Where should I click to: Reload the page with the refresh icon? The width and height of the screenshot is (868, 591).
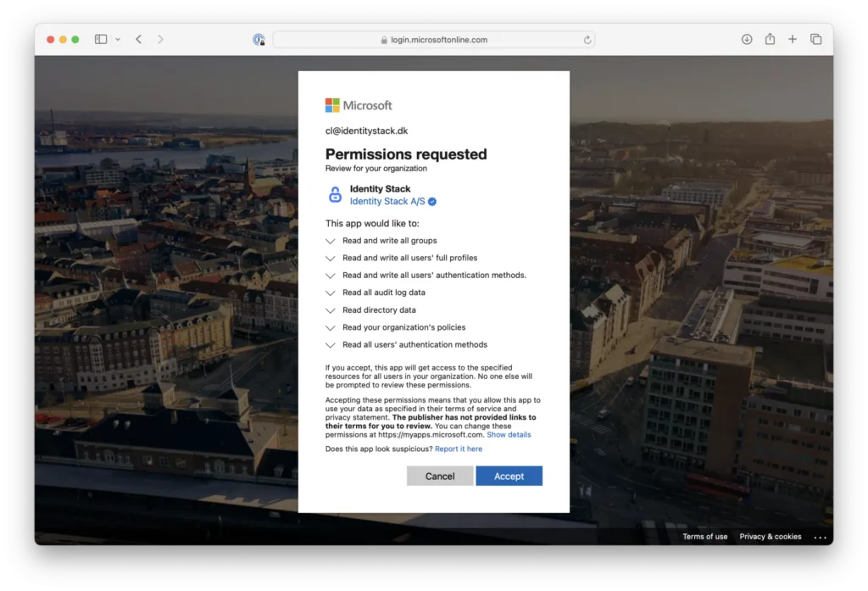[587, 40]
